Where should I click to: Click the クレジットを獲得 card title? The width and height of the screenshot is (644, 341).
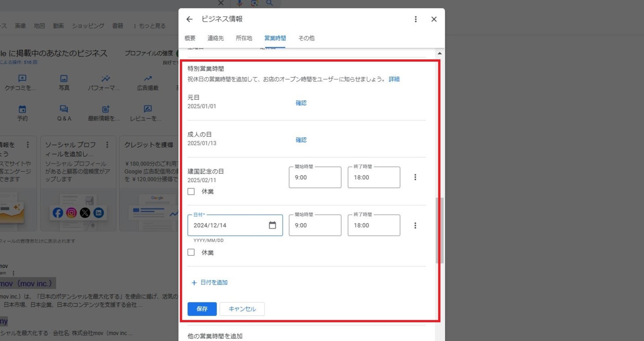149,145
